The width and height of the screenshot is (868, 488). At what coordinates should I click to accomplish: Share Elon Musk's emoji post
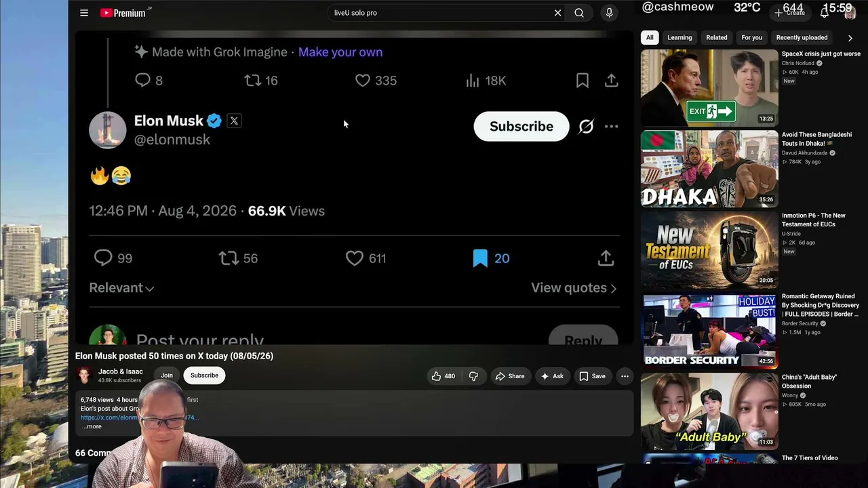tap(606, 258)
